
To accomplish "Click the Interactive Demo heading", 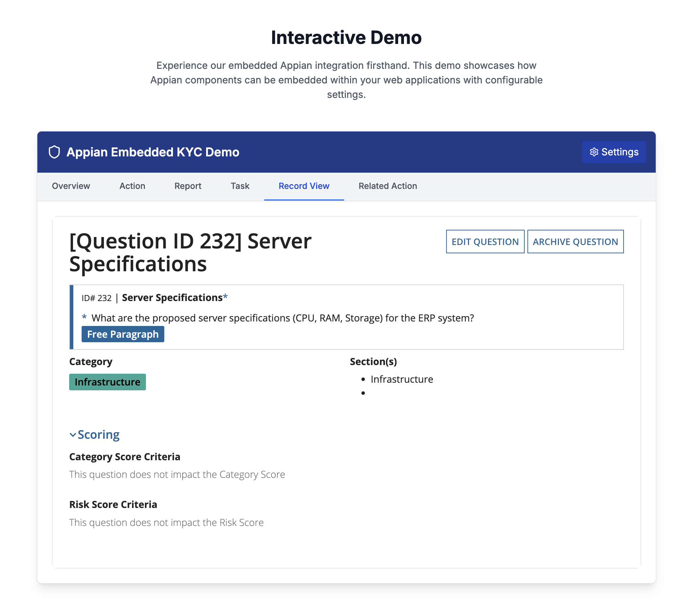I will 346,37.
